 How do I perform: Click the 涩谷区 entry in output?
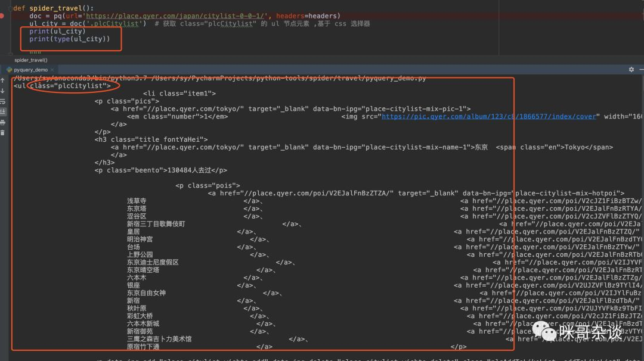137,216
